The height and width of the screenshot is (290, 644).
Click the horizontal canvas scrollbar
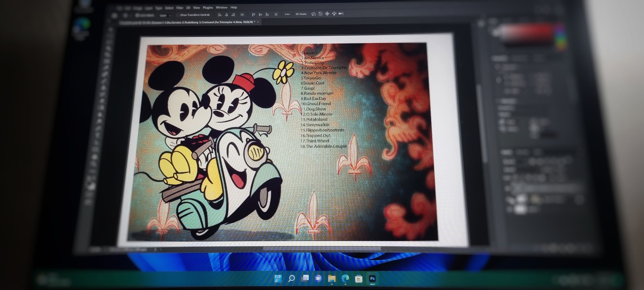tap(322, 248)
